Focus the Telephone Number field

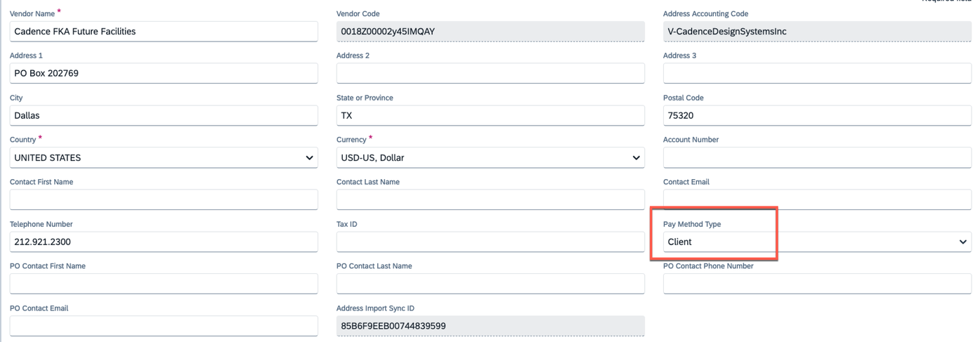point(164,242)
